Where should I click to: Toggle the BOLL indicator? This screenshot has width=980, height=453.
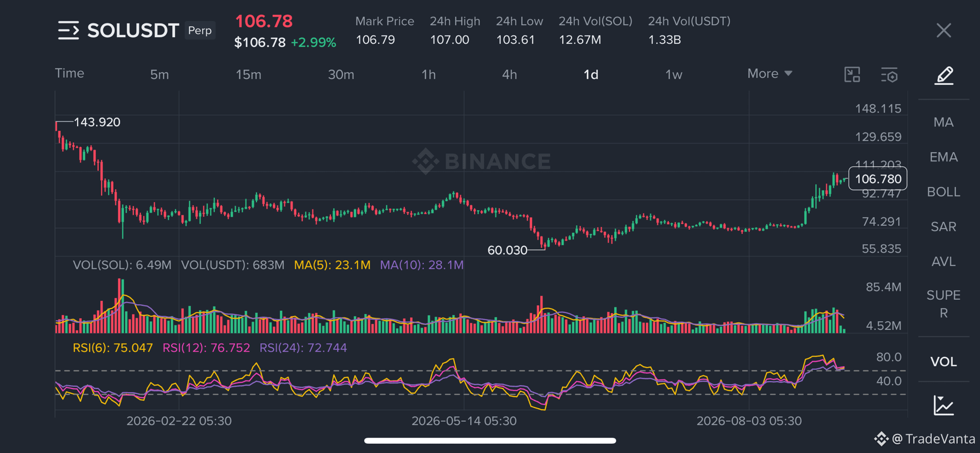(x=944, y=192)
